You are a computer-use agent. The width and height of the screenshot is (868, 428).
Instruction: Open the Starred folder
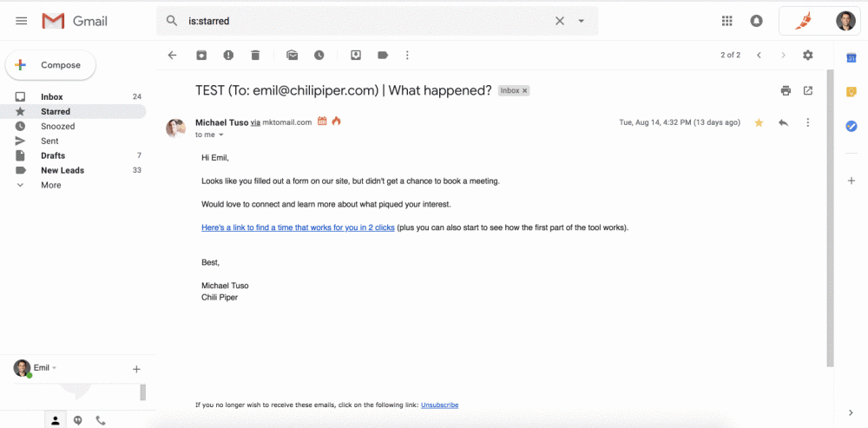(x=73, y=111)
